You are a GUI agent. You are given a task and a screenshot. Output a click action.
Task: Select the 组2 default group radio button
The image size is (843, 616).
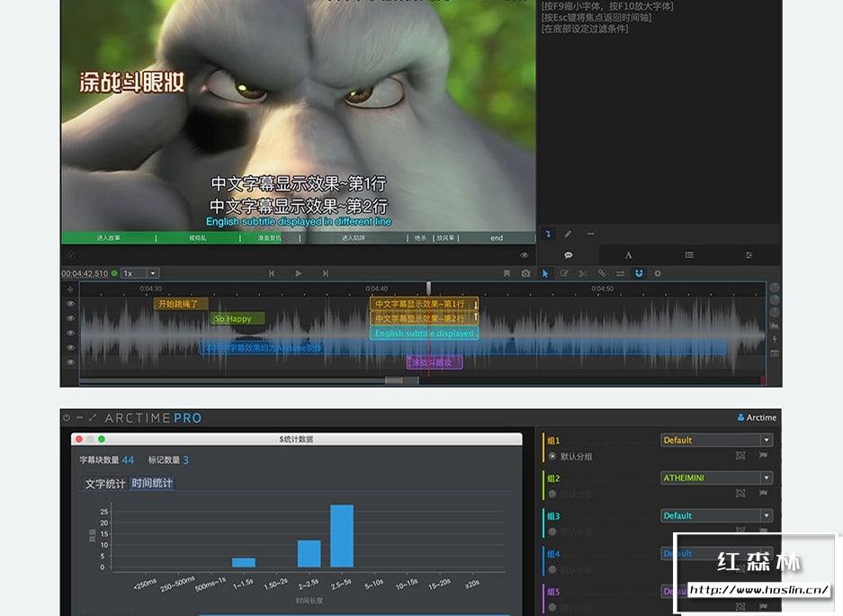click(x=552, y=494)
